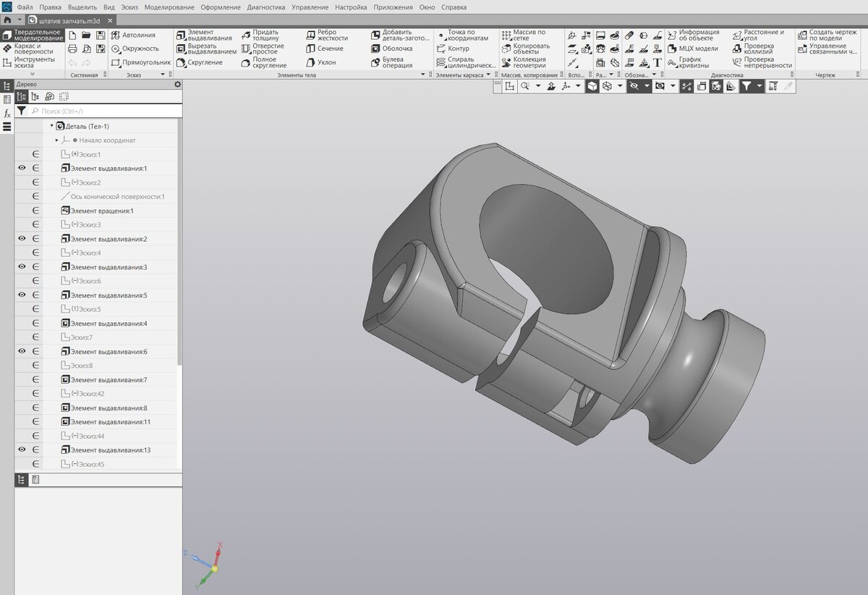The image size is (868, 595).
Task: Collapse the Деталь (Тел-1) tree node
Action: pos(51,126)
